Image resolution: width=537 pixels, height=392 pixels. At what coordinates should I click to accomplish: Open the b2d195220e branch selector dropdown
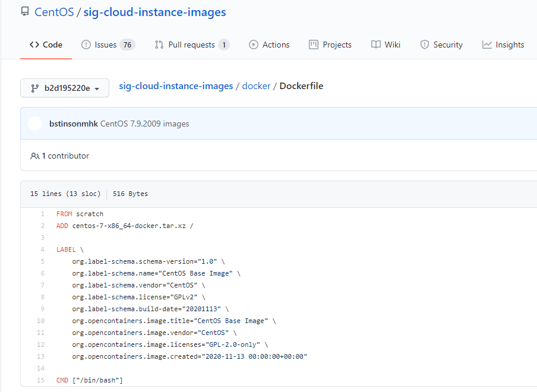tap(65, 88)
